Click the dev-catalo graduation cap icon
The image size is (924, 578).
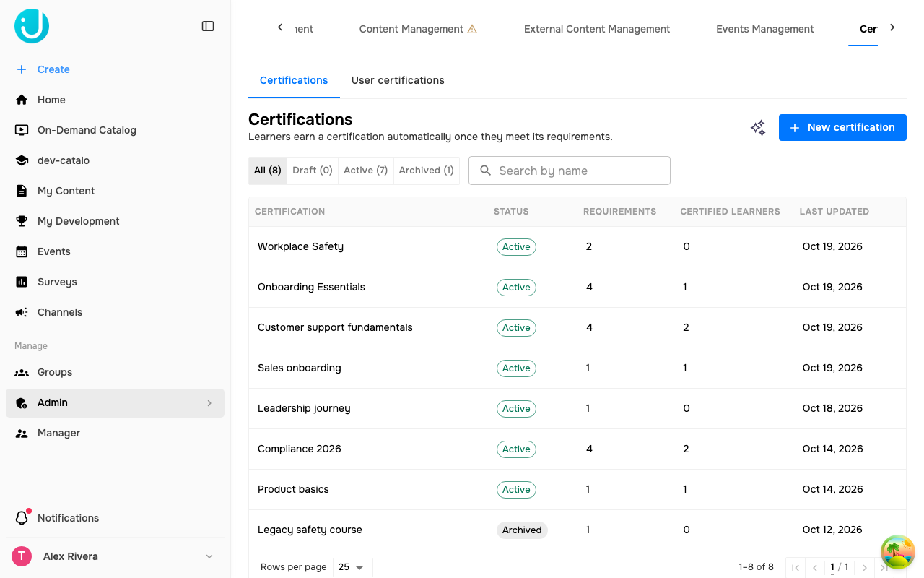(x=22, y=160)
